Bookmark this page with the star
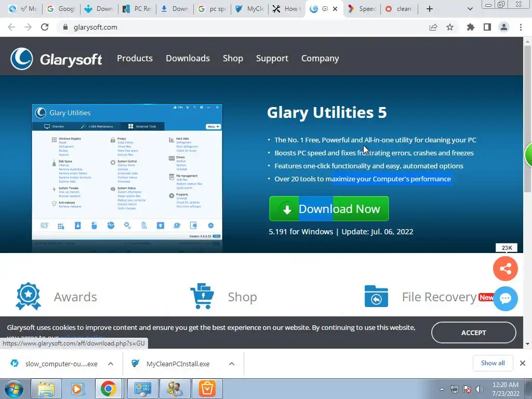Viewport: 532px width, 399px height. pos(450,27)
